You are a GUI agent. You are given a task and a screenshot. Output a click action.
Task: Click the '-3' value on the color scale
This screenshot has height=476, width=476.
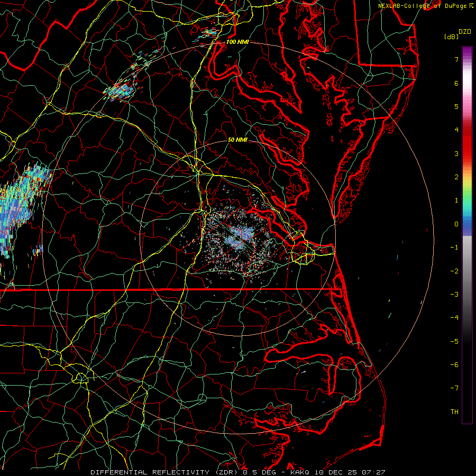pos(454,295)
